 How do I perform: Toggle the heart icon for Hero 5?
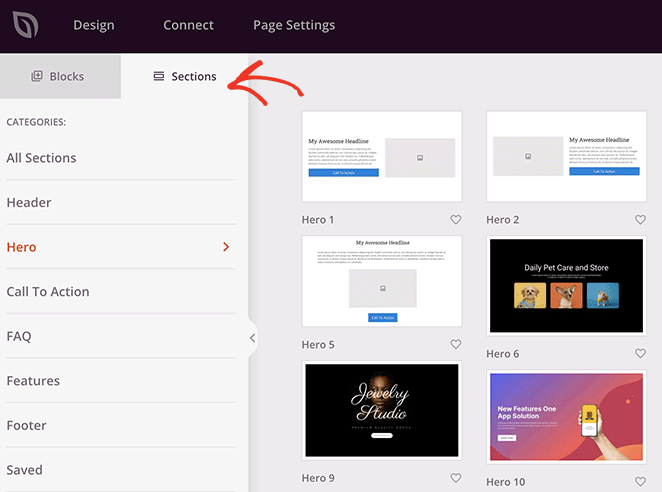pos(456,345)
